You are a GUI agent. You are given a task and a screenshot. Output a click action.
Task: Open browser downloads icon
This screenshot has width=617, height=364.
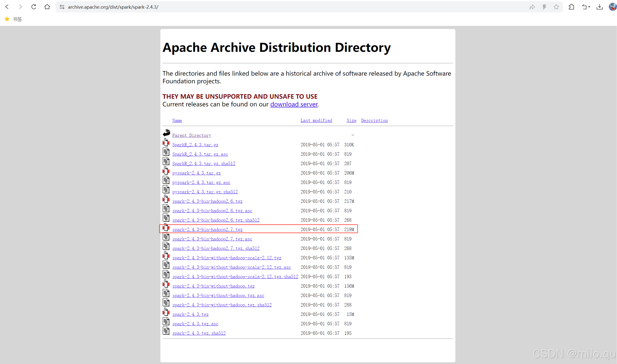point(599,7)
